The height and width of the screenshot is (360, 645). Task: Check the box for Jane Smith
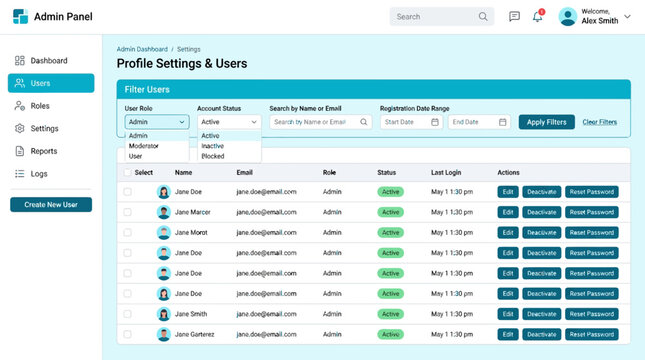tap(128, 314)
